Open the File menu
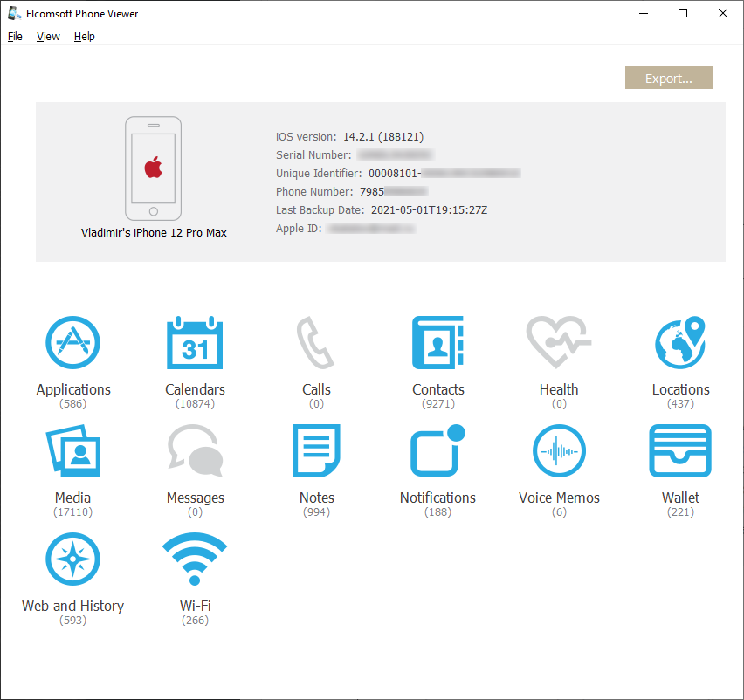 coord(15,37)
